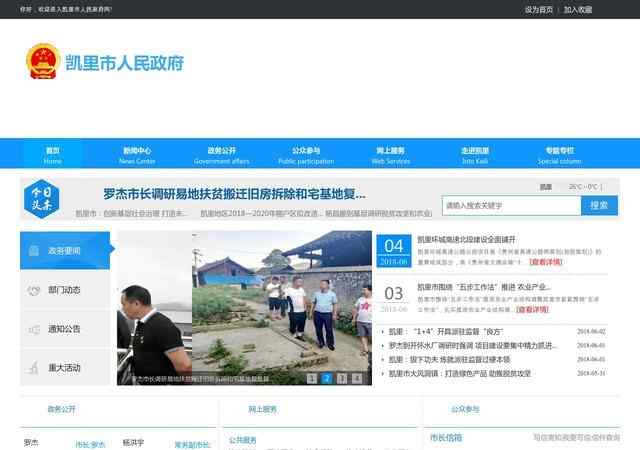Click the 市长信箱 link
640x450 pixels.
click(446, 438)
